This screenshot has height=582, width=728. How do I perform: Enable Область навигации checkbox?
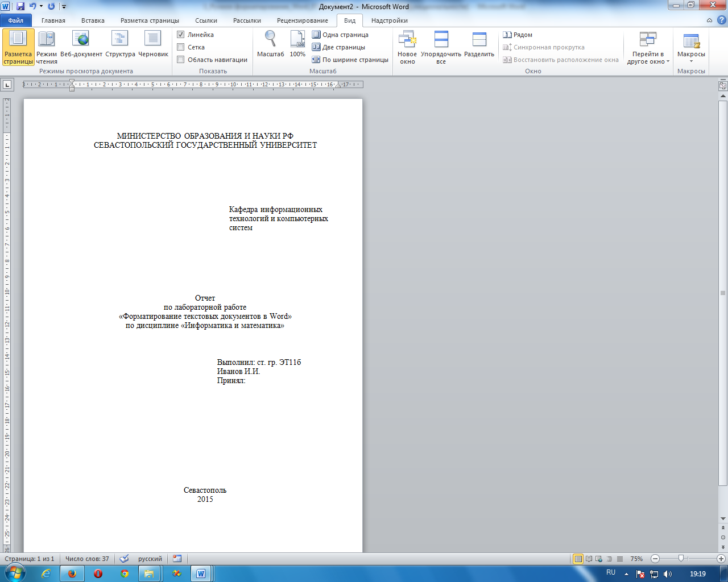(x=180, y=60)
